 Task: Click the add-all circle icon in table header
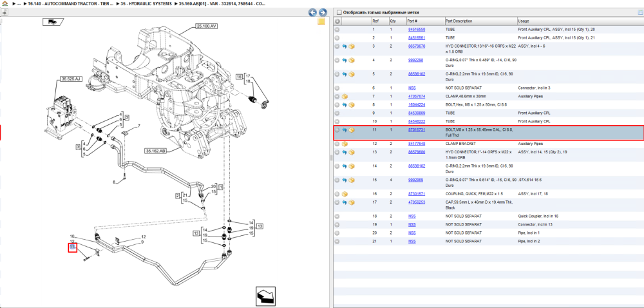[337, 21]
